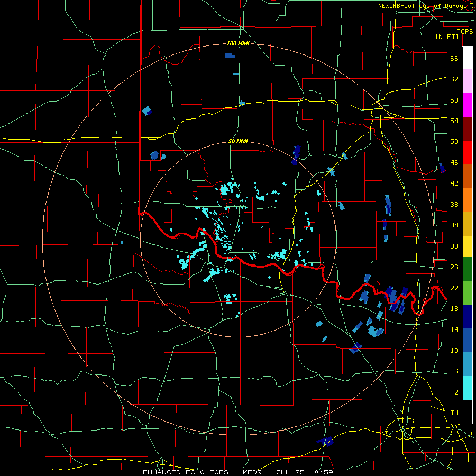Screen dimensions: 476x476
Task: Click the 34 value on the scale
Action: tap(454, 225)
